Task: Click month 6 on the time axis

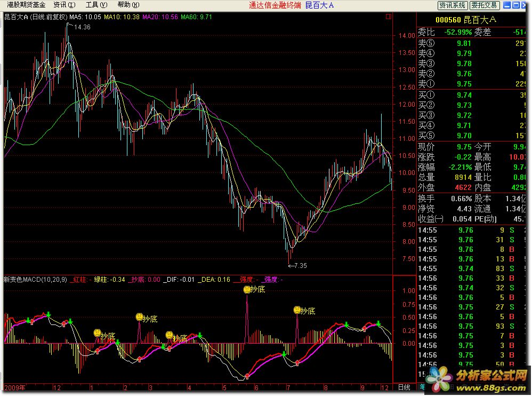Action: click(256, 387)
